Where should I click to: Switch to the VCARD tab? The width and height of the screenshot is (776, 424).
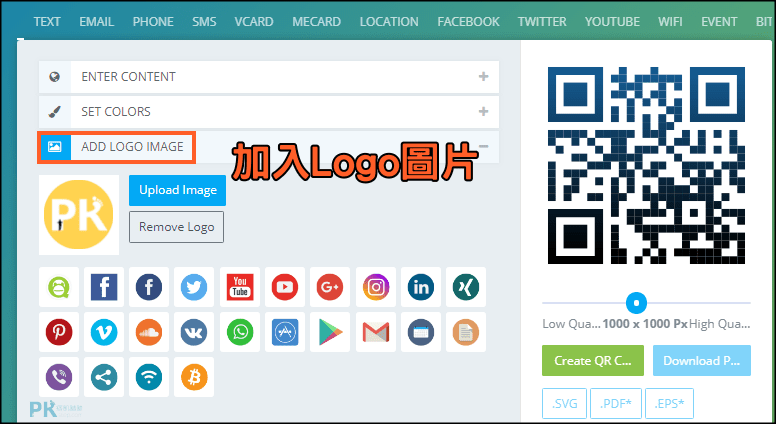254,22
